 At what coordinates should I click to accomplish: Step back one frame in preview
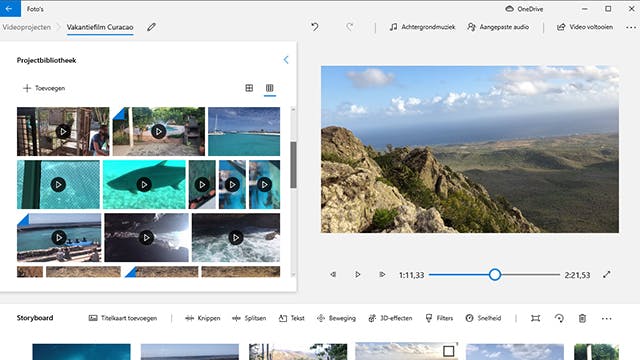coord(333,275)
